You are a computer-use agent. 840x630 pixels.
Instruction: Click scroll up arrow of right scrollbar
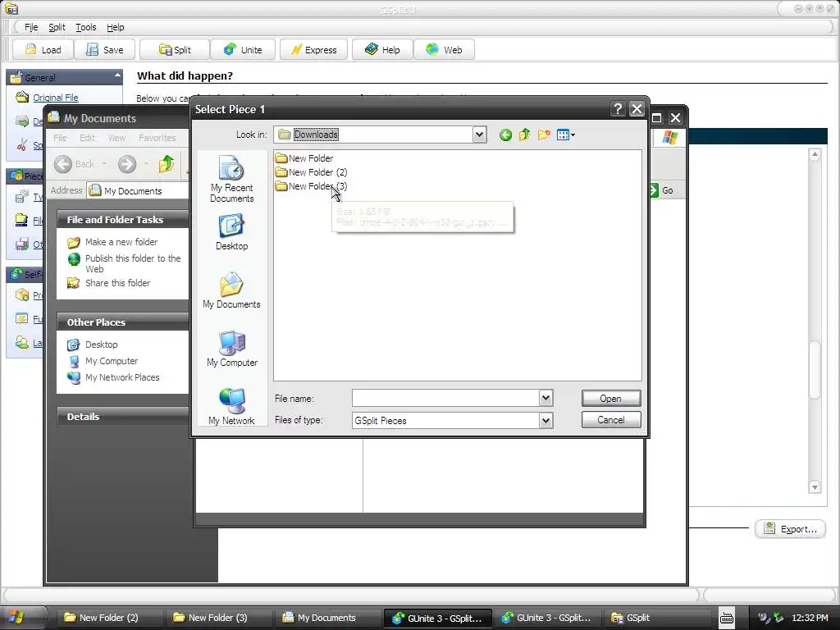point(815,155)
